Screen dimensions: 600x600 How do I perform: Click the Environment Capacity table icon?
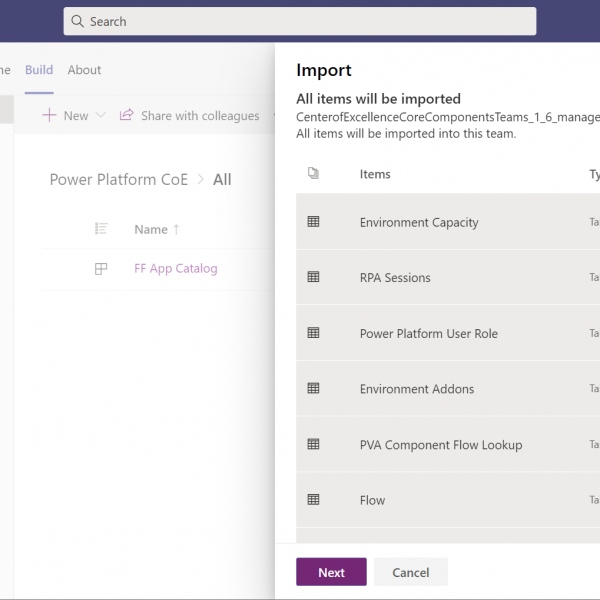pyautogui.click(x=313, y=222)
